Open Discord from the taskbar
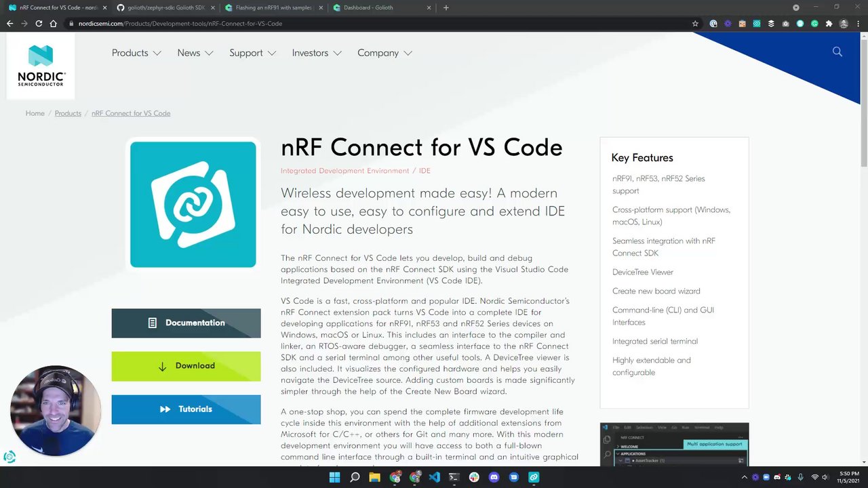The image size is (868, 488). (494, 477)
